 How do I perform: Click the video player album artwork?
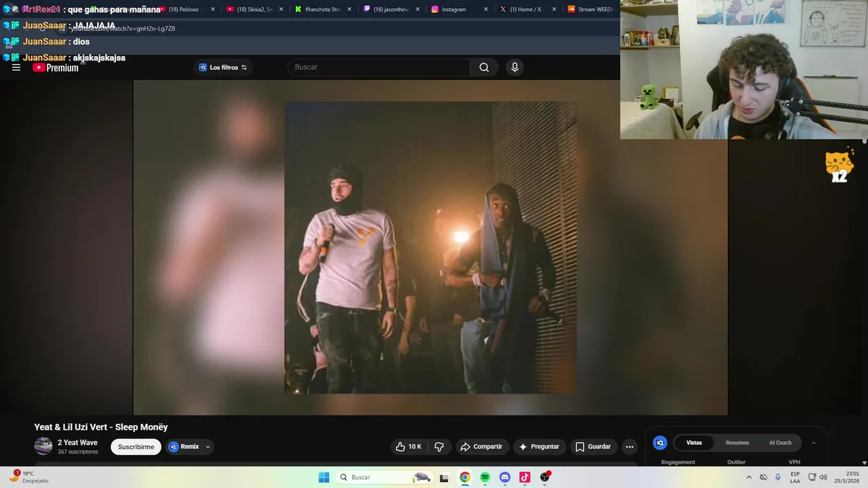431,247
